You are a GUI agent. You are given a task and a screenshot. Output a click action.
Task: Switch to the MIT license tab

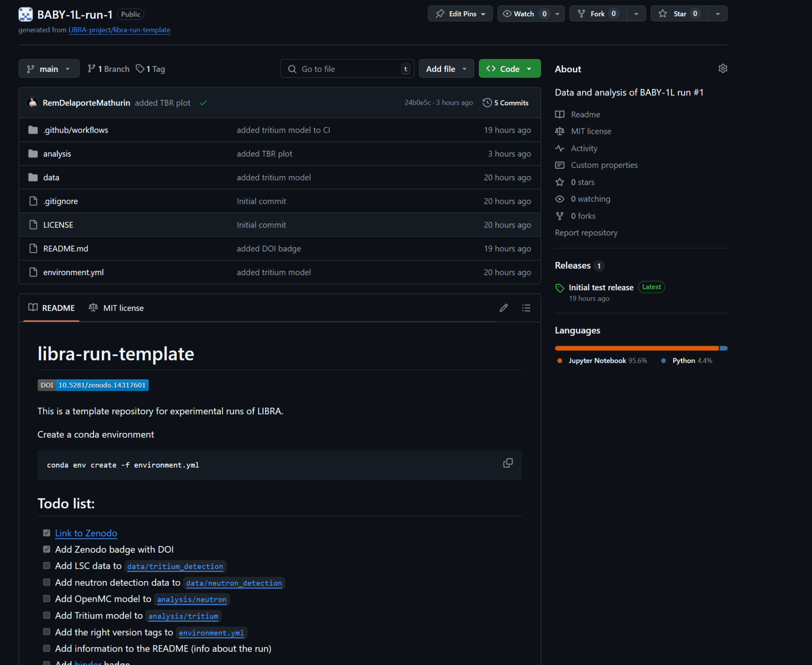116,308
